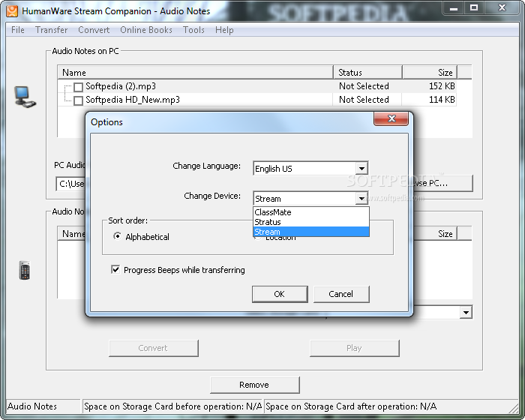Click the HumanWare app icon in title bar
Screen dimensions: 525x420
[x=12, y=10]
